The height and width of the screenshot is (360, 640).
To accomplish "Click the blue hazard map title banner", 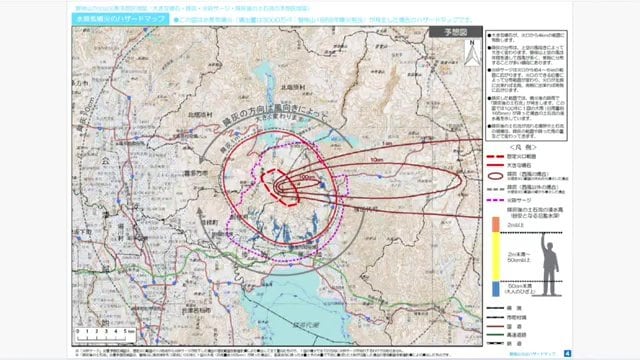I will click(x=120, y=19).
